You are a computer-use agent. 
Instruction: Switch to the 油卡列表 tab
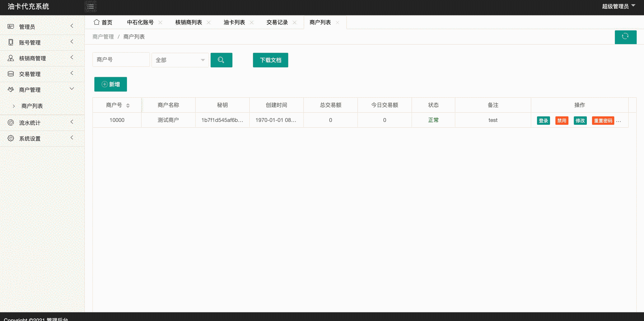pos(234,22)
